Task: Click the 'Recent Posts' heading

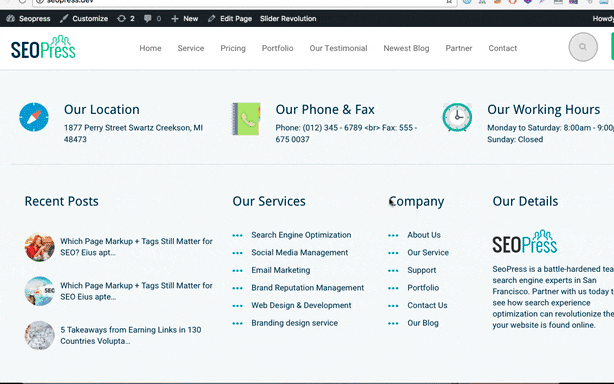Action: [x=61, y=201]
